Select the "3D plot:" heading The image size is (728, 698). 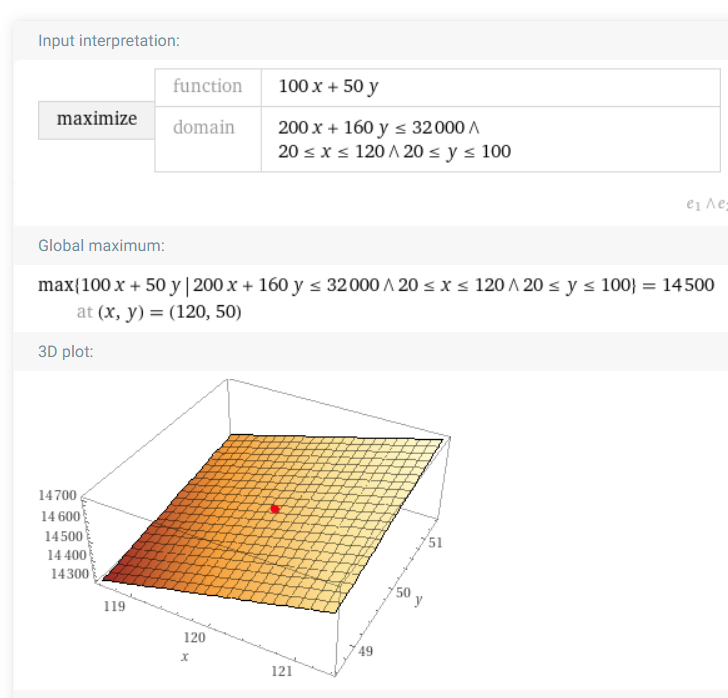point(65,352)
